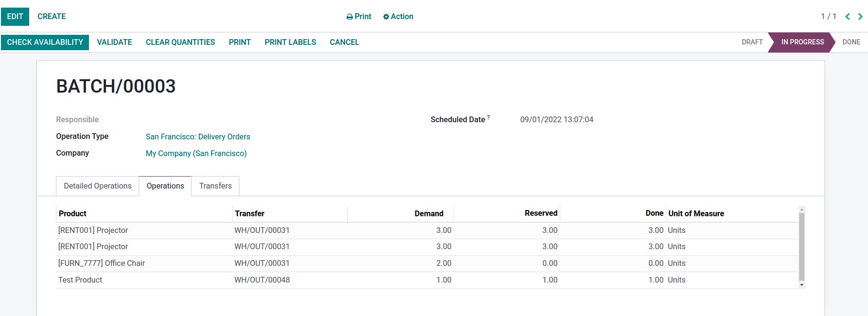Click the CREATE button

(x=52, y=17)
